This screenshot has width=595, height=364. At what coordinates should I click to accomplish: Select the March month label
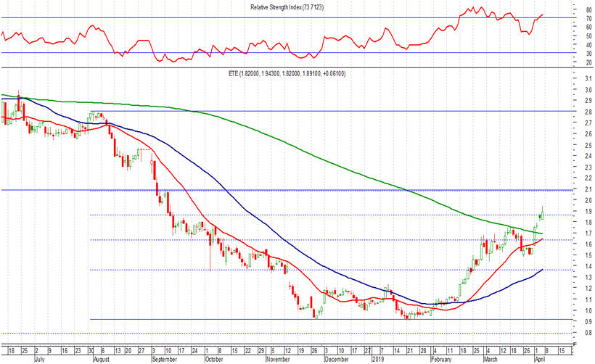(x=491, y=359)
